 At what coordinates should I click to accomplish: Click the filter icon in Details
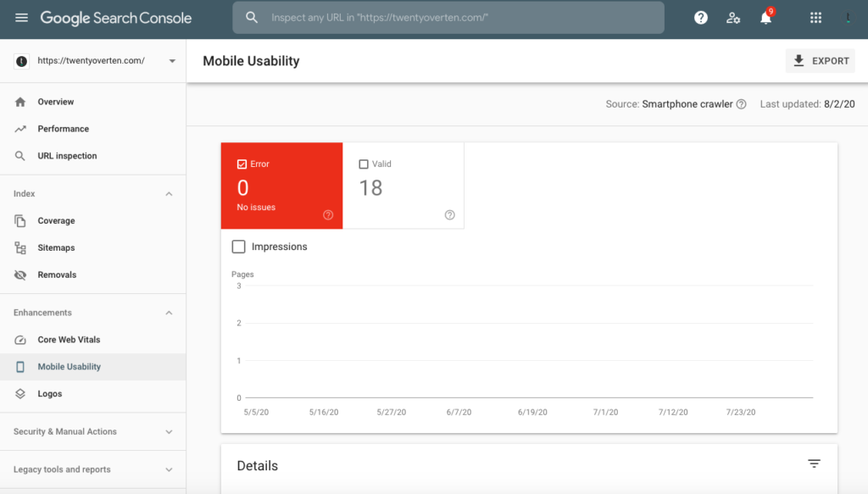pos(814,463)
